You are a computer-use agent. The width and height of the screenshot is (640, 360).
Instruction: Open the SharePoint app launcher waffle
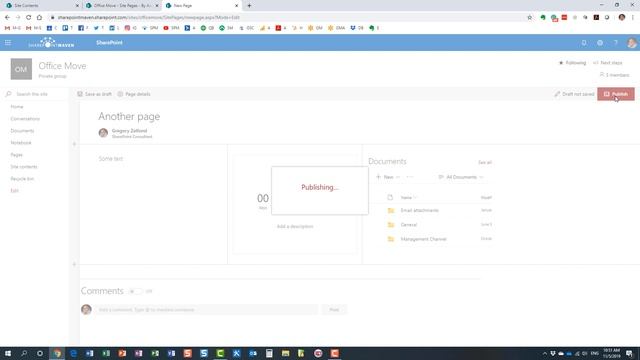click(x=8, y=42)
